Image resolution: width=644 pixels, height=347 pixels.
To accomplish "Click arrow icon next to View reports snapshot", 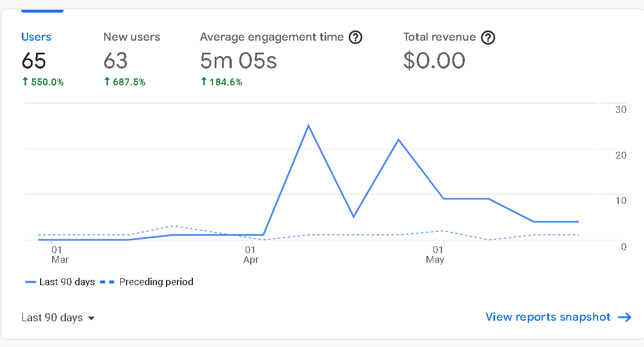I will [x=625, y=317].
